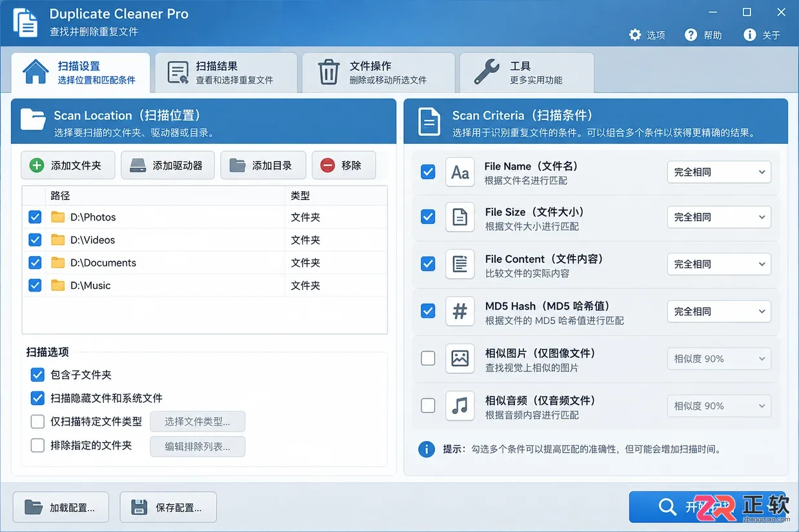Click the blue start scan button
799x532 pixels.
click(707, 507)
